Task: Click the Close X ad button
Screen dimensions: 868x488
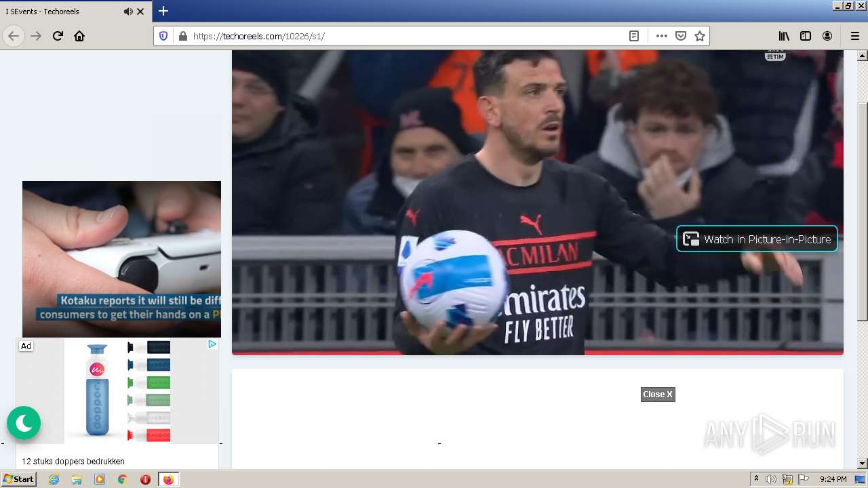Action: click(x=658, y=394)
